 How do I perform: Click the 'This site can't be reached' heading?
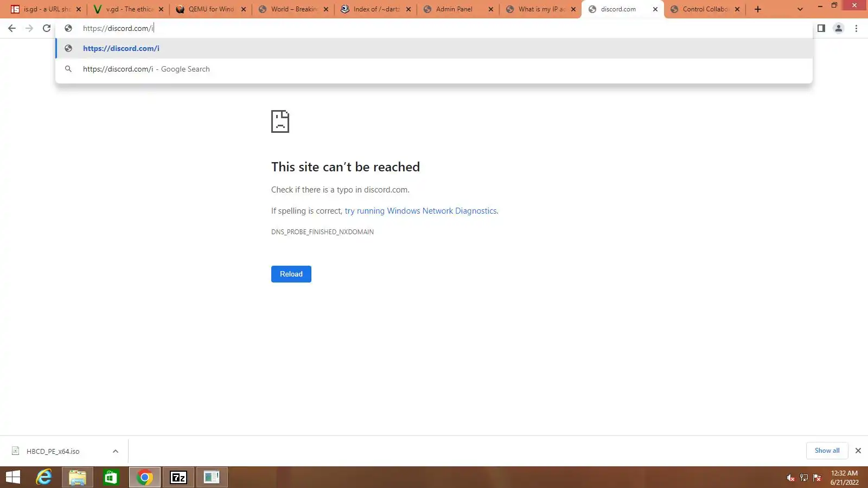(x=346, y=167)
